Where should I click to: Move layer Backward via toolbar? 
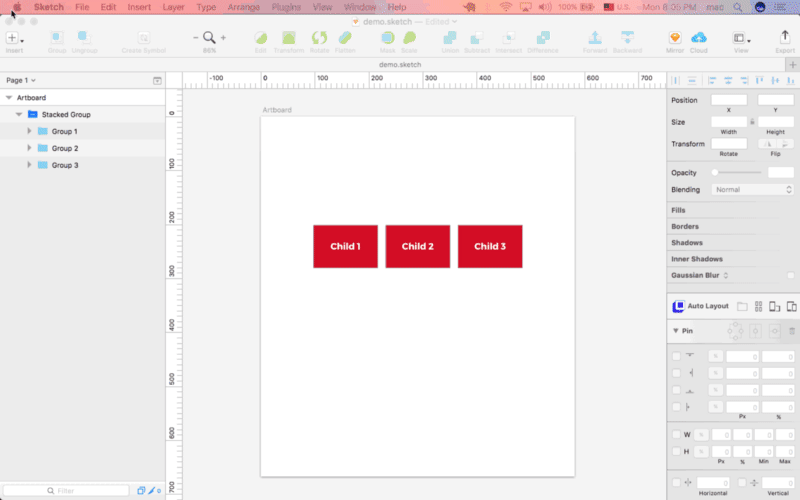tap(627, 38)
